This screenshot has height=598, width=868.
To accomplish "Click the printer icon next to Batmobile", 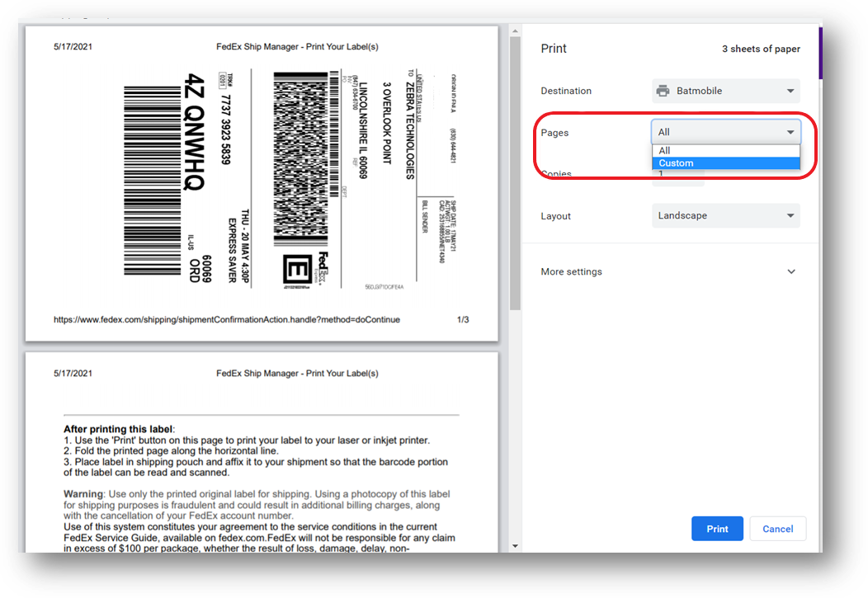I will [663, 91].
